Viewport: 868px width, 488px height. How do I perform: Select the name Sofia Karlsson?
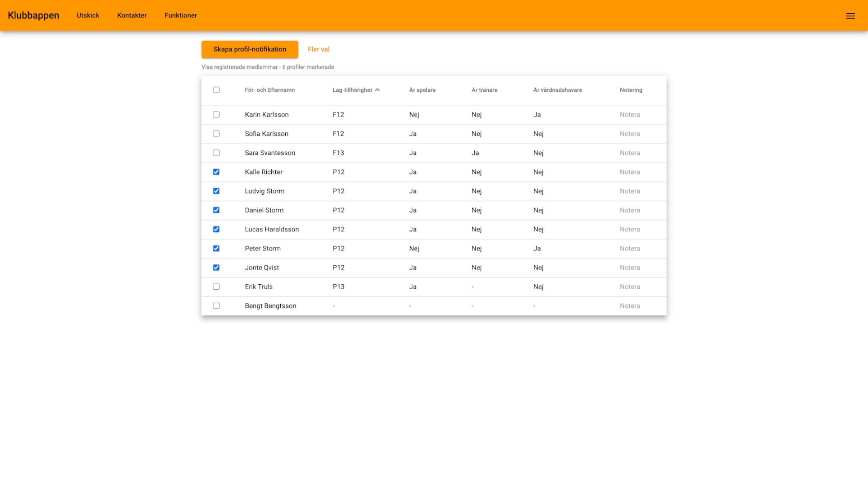(267, 134)
